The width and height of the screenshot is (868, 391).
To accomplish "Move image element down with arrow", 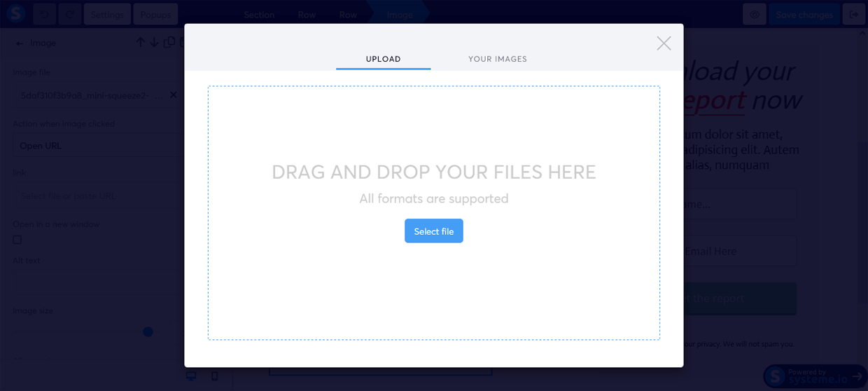I will (x=154, y=43).
